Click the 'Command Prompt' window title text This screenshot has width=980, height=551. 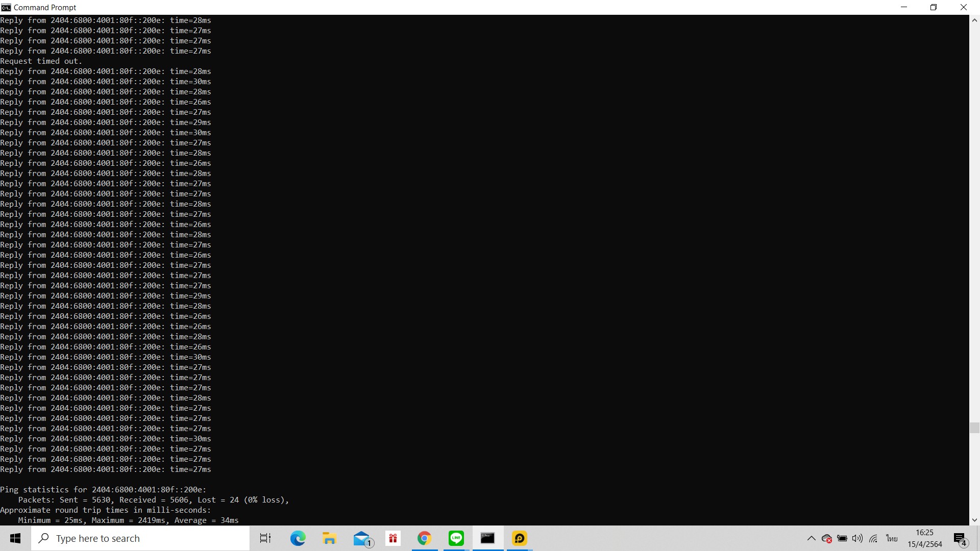tap(45, 7)
